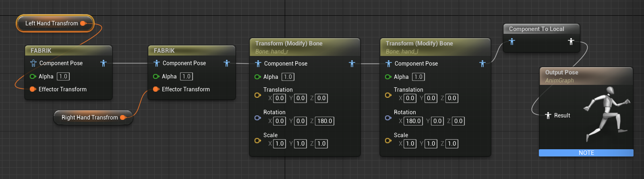Click hand_l node output pose pin
This screenshot has height=179, width=644.
482,64
